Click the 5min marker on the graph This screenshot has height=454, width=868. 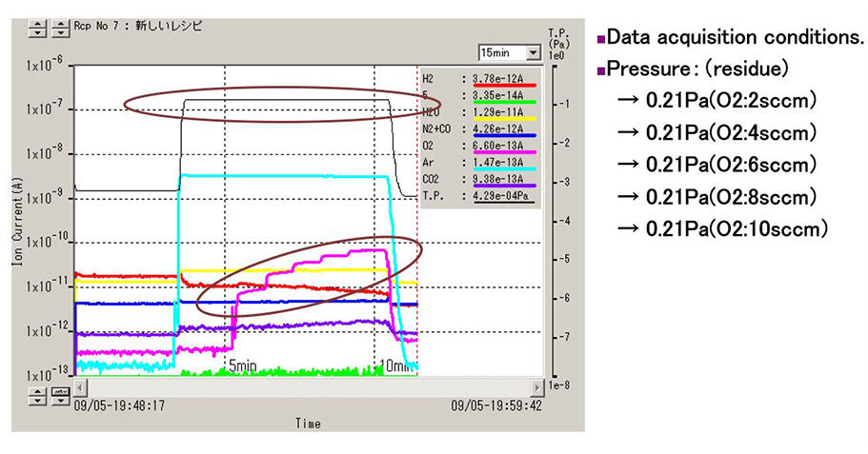(x=241, y=366)
